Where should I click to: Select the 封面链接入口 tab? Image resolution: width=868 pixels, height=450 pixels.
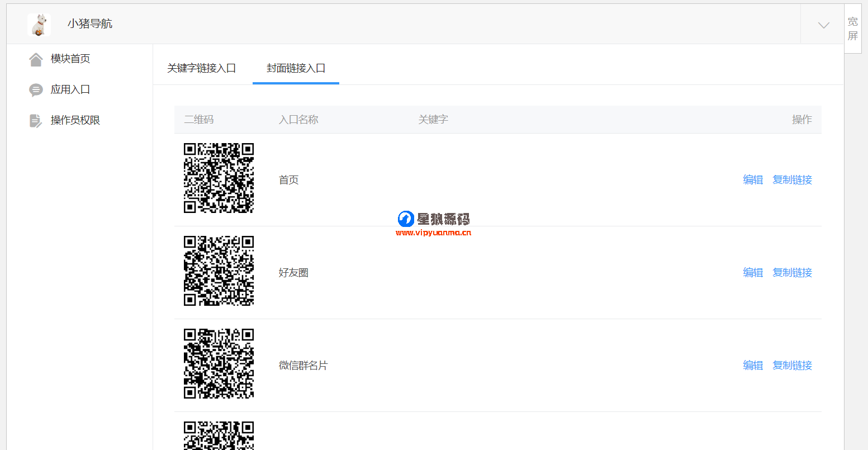click(x=296, y=68)
